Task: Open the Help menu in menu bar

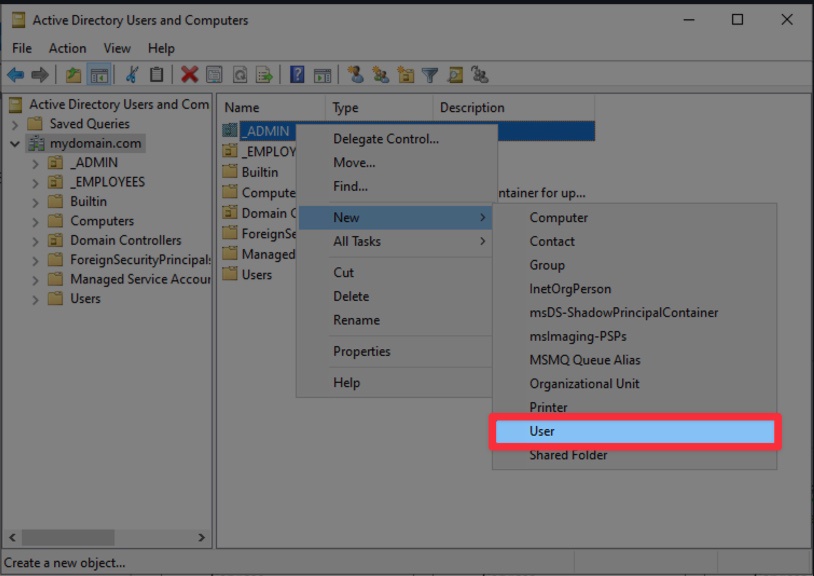Action: (x=161, y=48)
